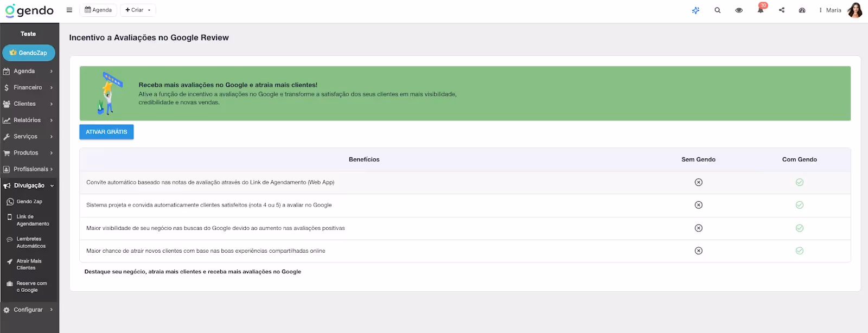Image resolution: width=868 pixels, height=333 pixels.
Task: Click the Divulgação megaphone icon
Action: coord(7,185)
